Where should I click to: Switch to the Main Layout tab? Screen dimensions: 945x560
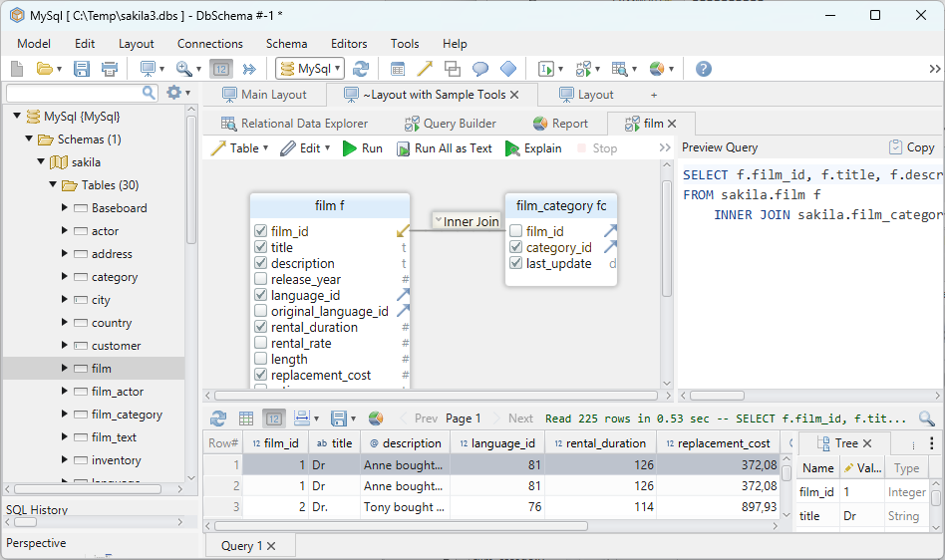[x=264, y=95]
